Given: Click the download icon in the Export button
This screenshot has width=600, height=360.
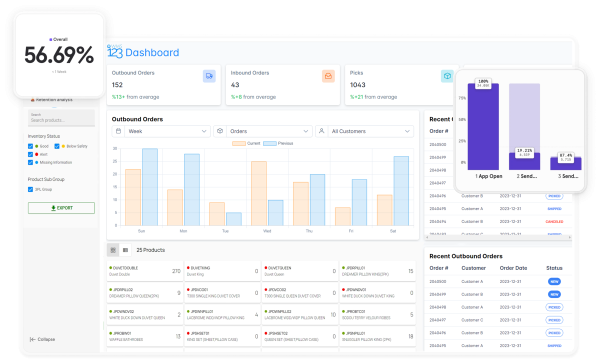Looking at the screenshot, I should click(53, 208).
